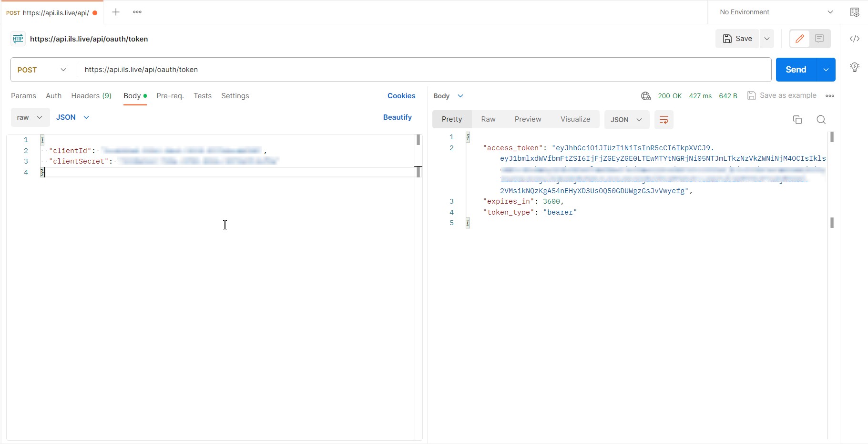Save the response as example
868x444 pixels.
(782, 95)
